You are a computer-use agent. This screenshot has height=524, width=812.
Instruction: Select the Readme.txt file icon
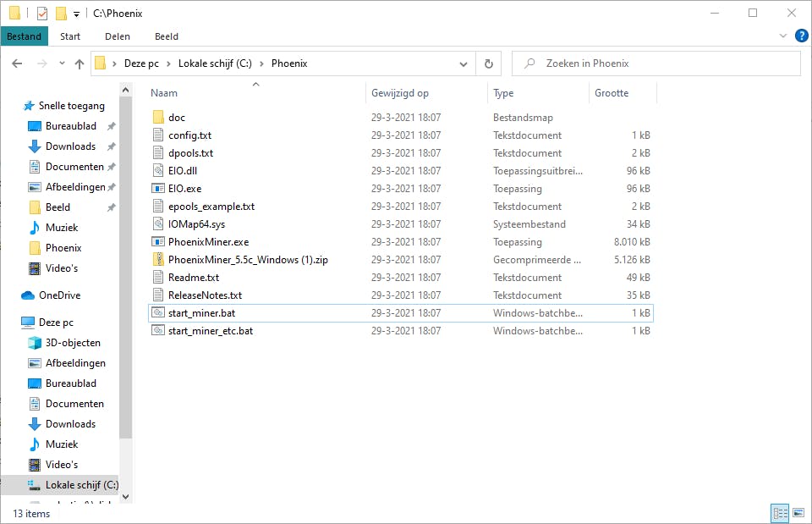click(158, 277)
